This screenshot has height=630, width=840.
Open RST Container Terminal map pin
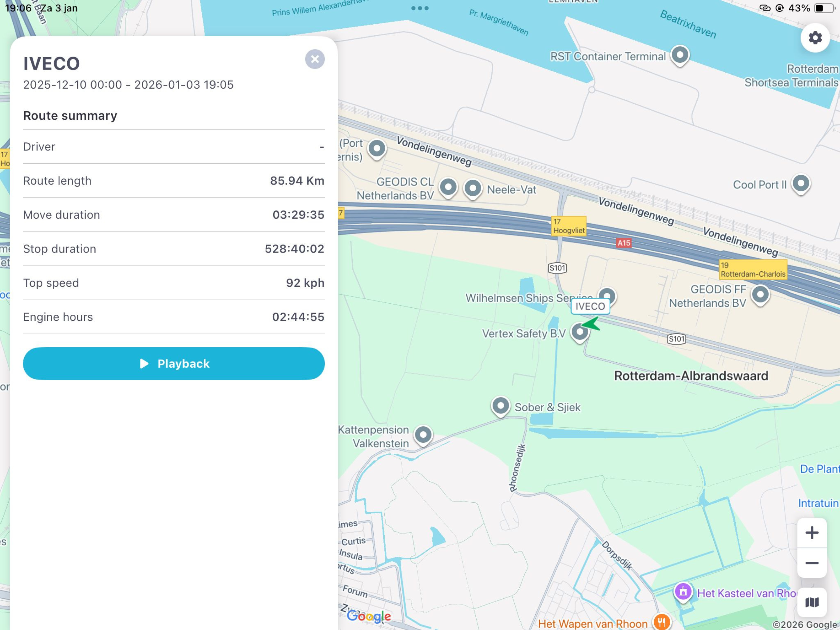[680, 56]
